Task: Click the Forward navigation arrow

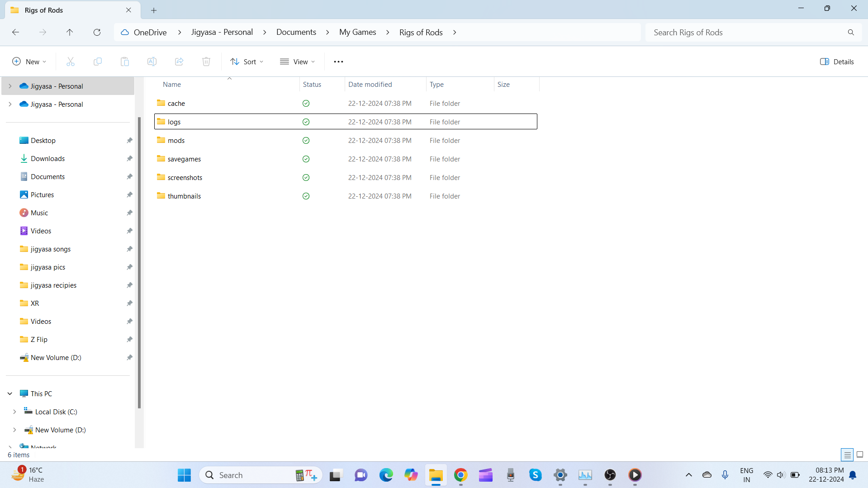Action: point(43,32)
